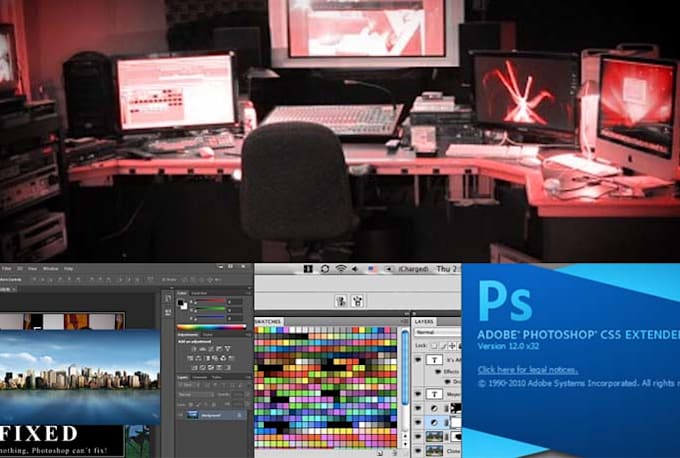Add a Hue/Saturation adjustment layer
Viewport: 680px width, 458px height.
point(190,358)
